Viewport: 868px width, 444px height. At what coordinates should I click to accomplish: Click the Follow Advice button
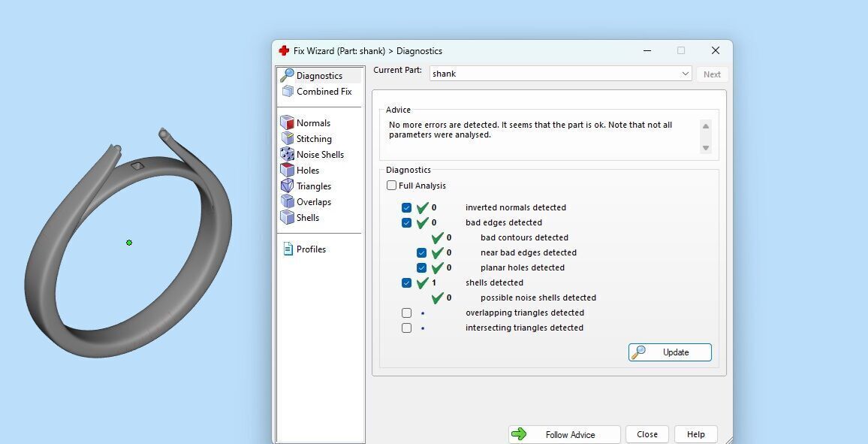564,434
